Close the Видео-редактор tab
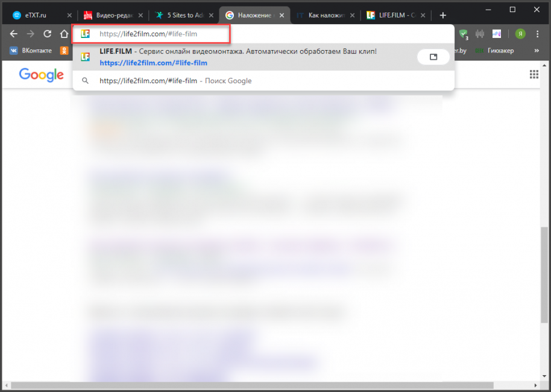This screenshot has height=392, width=551. (140, 15)
